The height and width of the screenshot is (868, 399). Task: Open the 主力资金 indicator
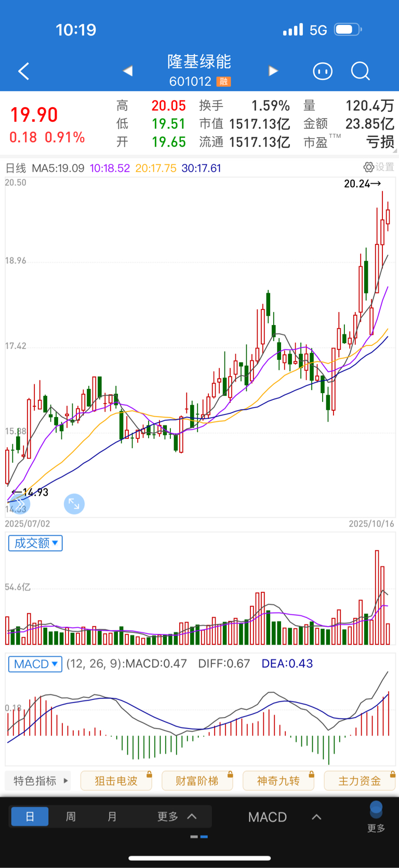(360, 781)
